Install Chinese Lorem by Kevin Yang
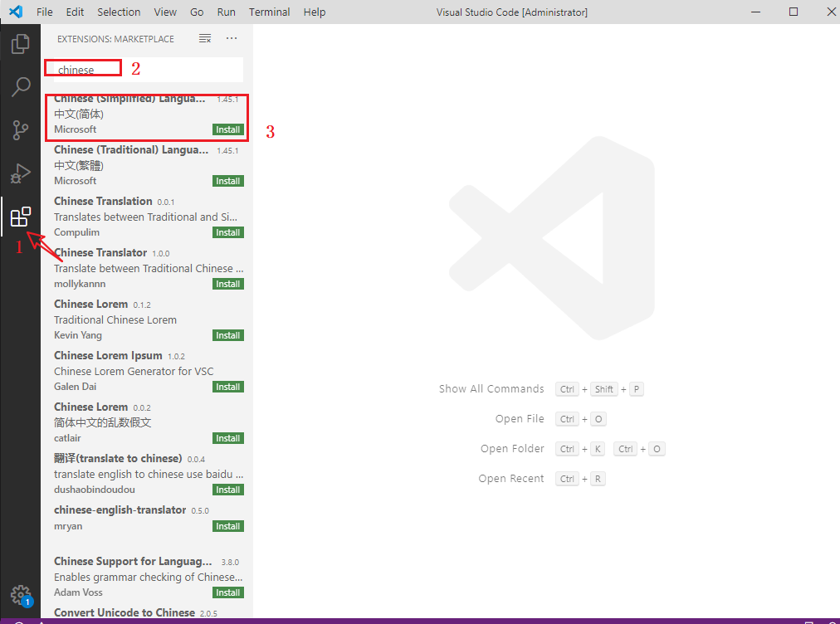Viewport: 840px width, 624px height. [228, 335]
